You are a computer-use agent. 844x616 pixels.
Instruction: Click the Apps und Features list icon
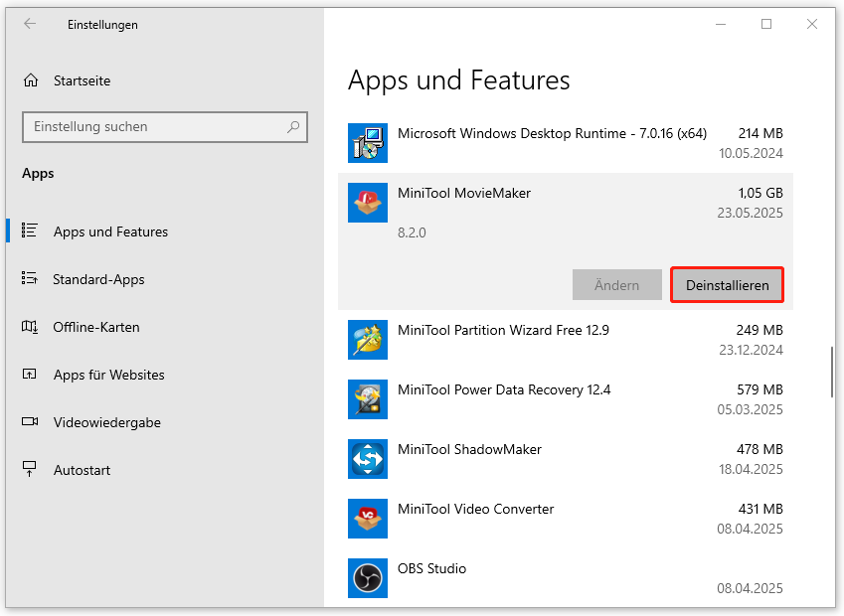pos(30,231)
